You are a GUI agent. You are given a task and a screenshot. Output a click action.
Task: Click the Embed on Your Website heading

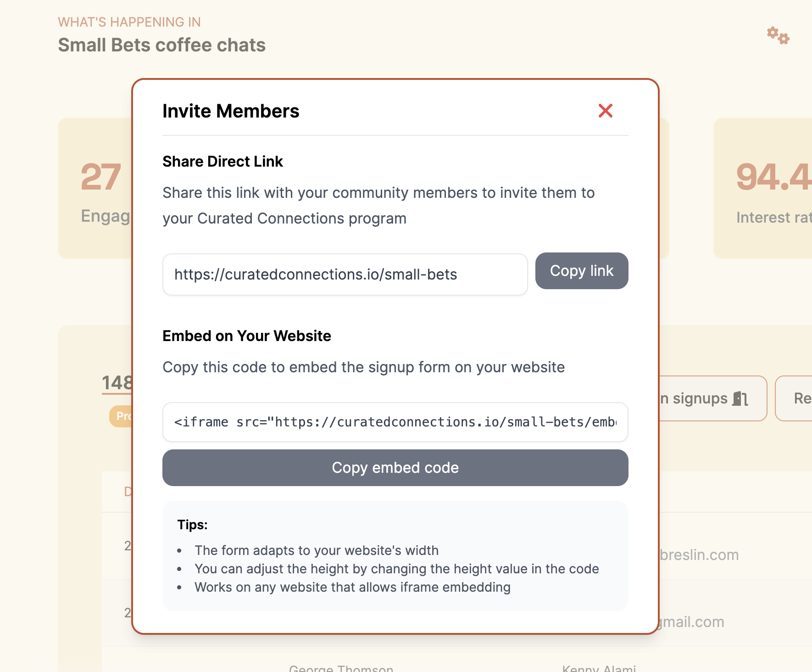[x=247, y=336]
